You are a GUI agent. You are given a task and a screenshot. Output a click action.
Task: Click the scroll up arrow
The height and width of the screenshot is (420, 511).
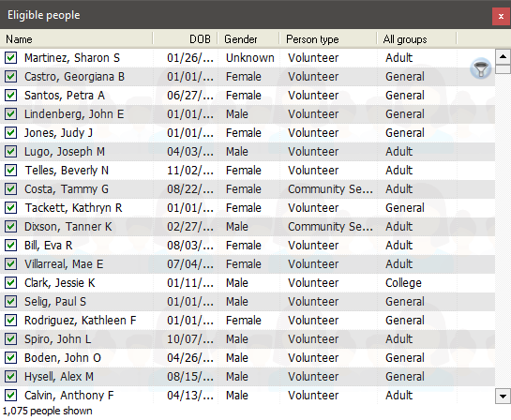[503, 56]
